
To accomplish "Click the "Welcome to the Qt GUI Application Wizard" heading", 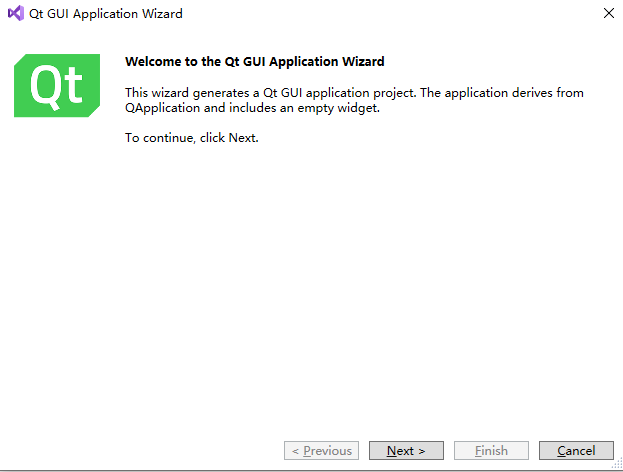I will (255, 62).
